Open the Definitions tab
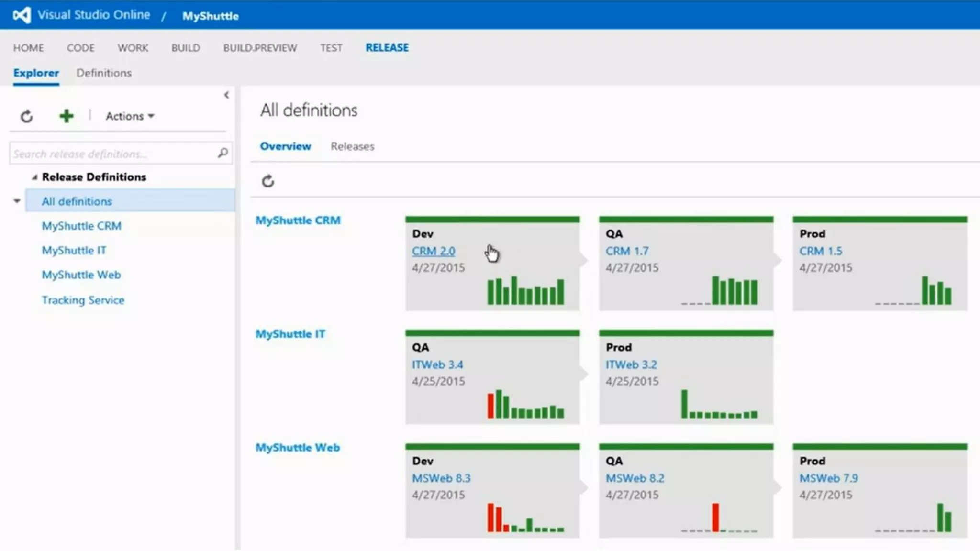980x551 pixels. pyautogui.click(x=104, y=73)
